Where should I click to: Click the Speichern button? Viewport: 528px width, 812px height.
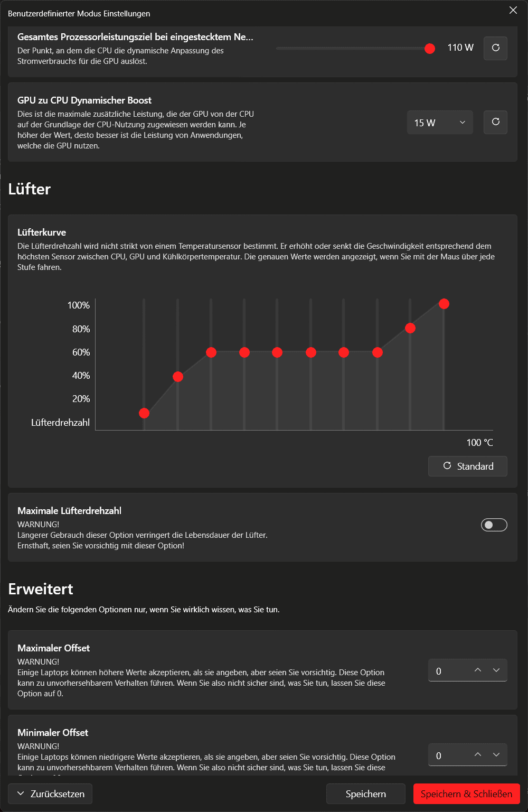tap(366, 794)
